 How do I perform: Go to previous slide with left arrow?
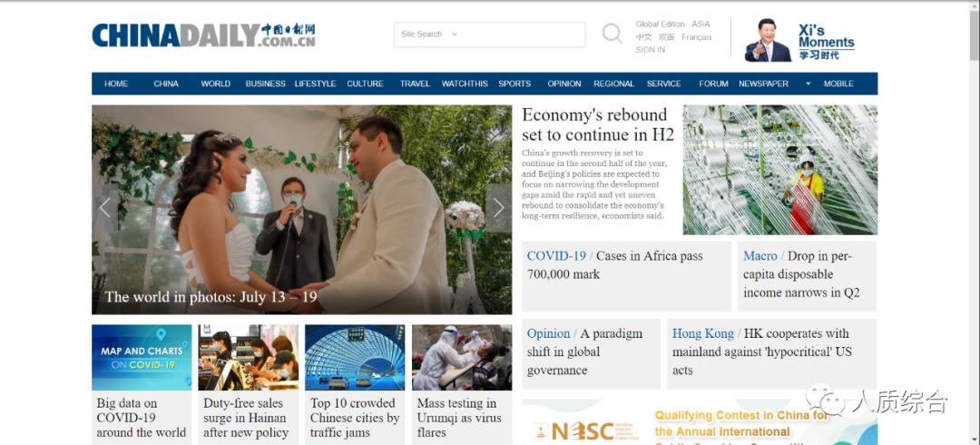point(105,208)
